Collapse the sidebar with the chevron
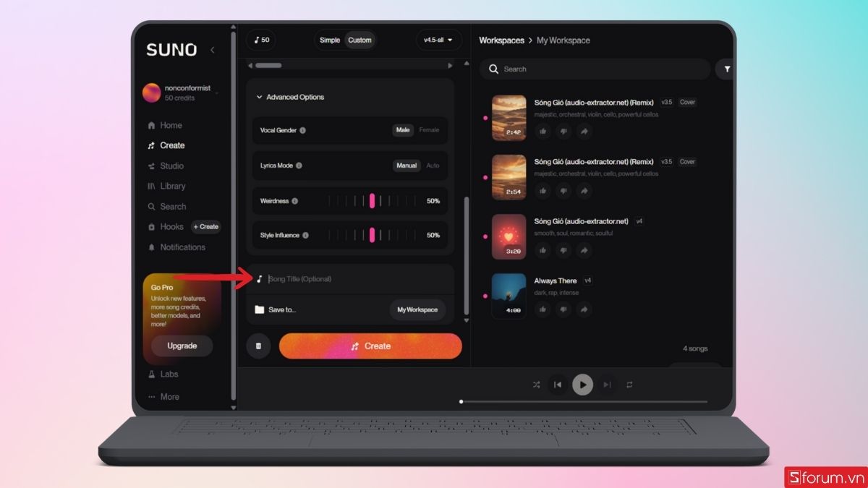The image size is (868, 488). tap(212, 50)
